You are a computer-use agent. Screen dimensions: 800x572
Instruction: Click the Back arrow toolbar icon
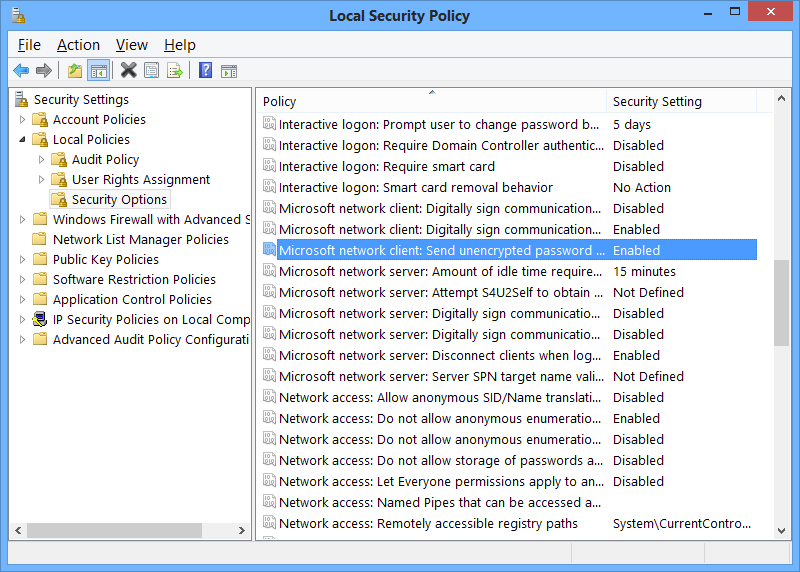(21, 70)
